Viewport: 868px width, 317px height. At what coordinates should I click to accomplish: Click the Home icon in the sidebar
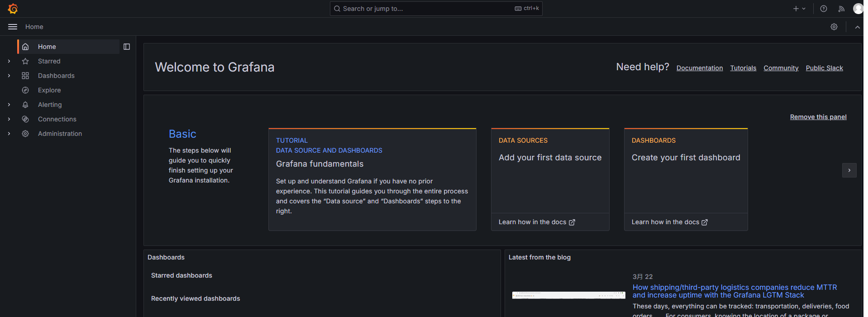tap(25, 47)
